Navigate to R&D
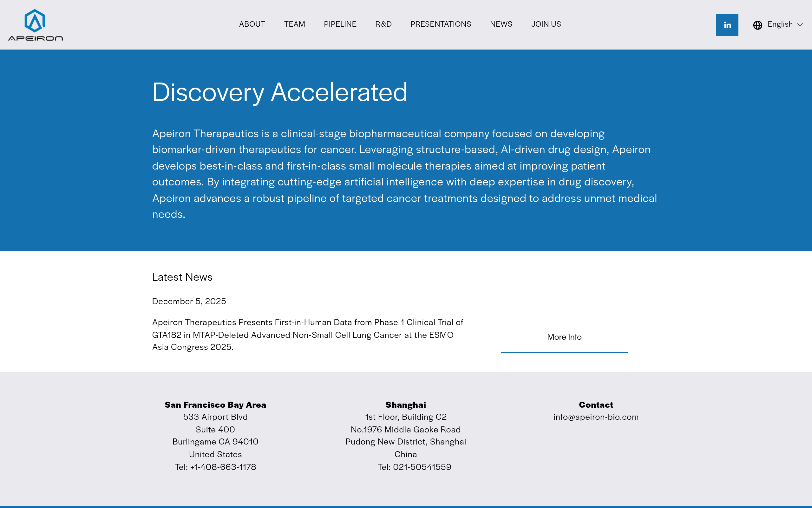Viewport: 812px width, 508px height. tap(383, 24)
